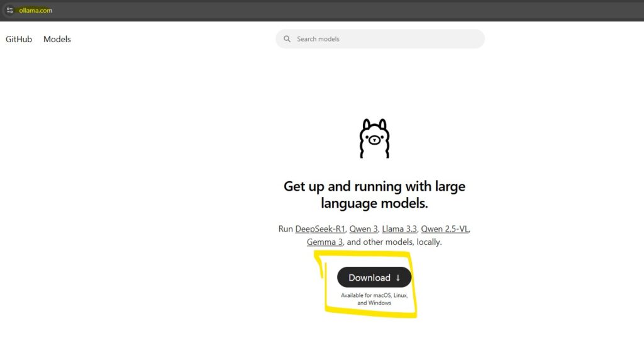The width and height of the screenshot is (644, 360).
Task: Click the site information icon in address bar
Action: [x=9, y=10]
